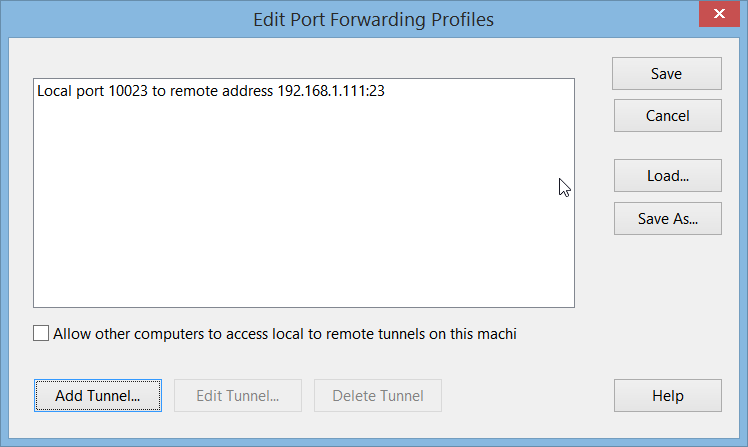Click the bottom empty area of tunnel listbox
This screenshot has width=748, height=447.
[x=300, y=285]
